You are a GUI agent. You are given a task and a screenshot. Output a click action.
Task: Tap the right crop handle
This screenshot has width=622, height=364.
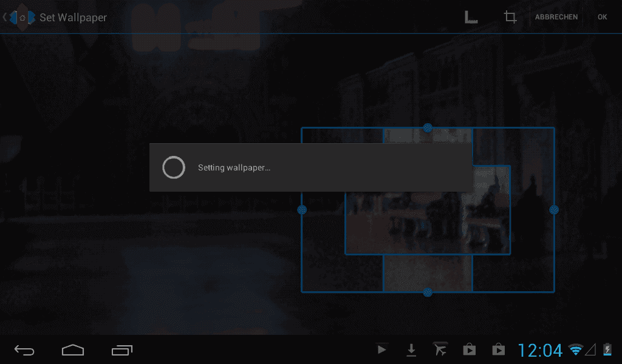[x=554, y=210]
